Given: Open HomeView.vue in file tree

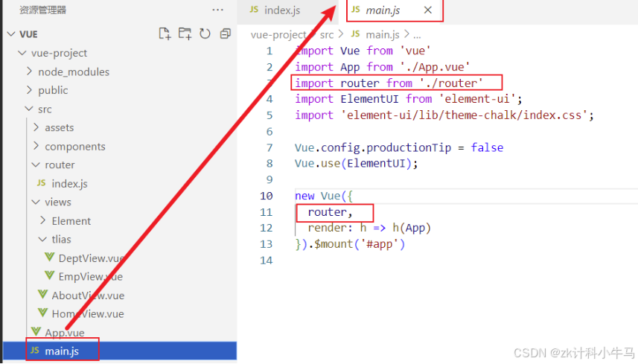Looking at the screenshot, I should pos(81,313).
